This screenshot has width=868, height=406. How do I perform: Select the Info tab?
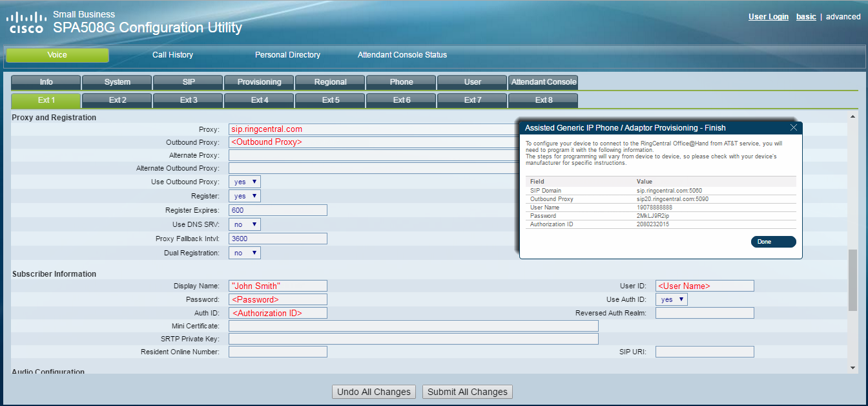46,82
